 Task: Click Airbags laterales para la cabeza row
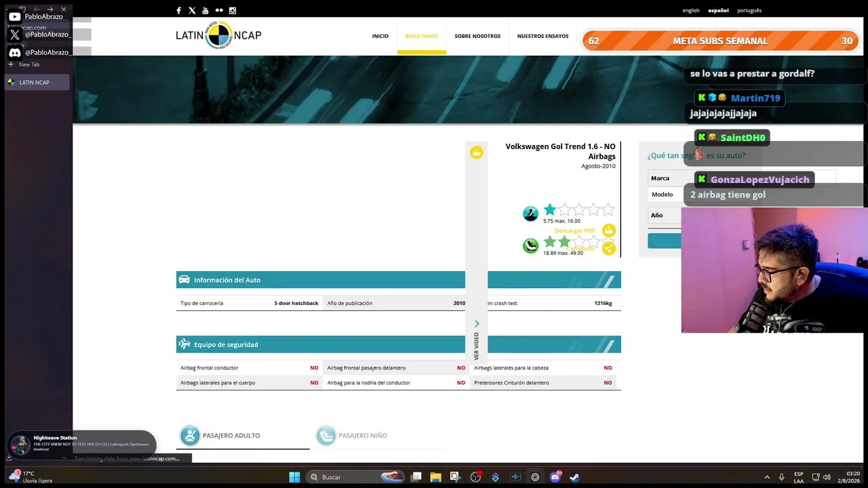tap(542, 367)
